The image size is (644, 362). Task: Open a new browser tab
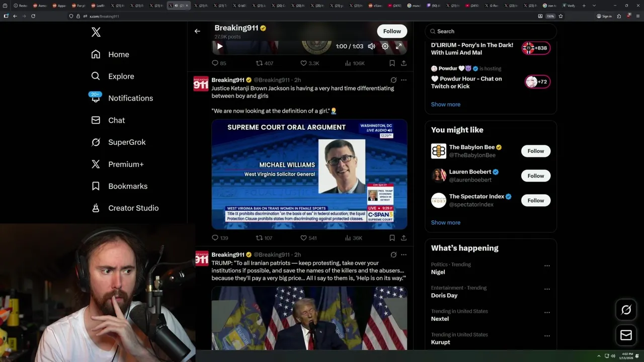click(584, 6)
